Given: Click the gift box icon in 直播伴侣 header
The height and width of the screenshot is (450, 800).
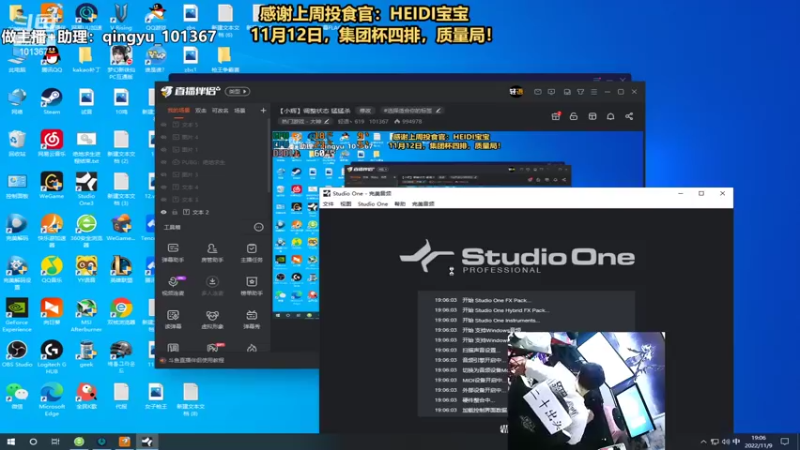Looking at the screenshot, I should tap(556, 116).
